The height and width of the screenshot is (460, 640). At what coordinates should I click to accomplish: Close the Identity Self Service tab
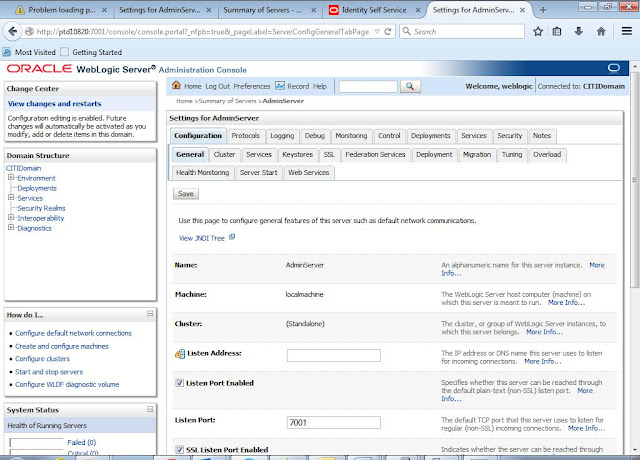point(418,10)
